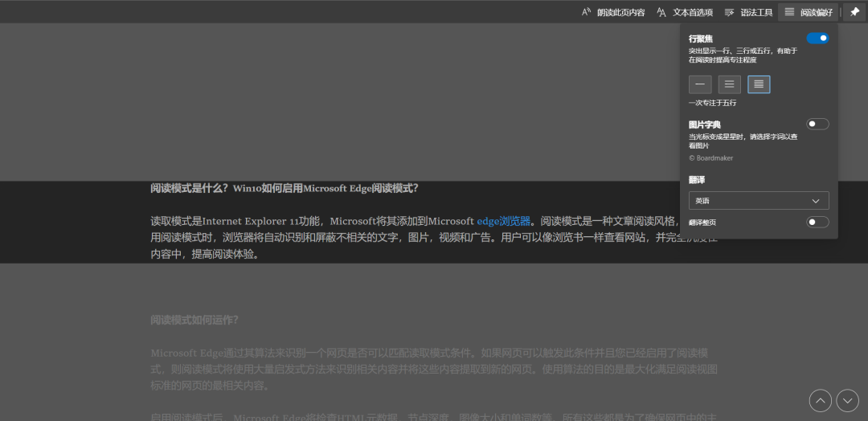Select one-line focus option

[x=700, y=84]
